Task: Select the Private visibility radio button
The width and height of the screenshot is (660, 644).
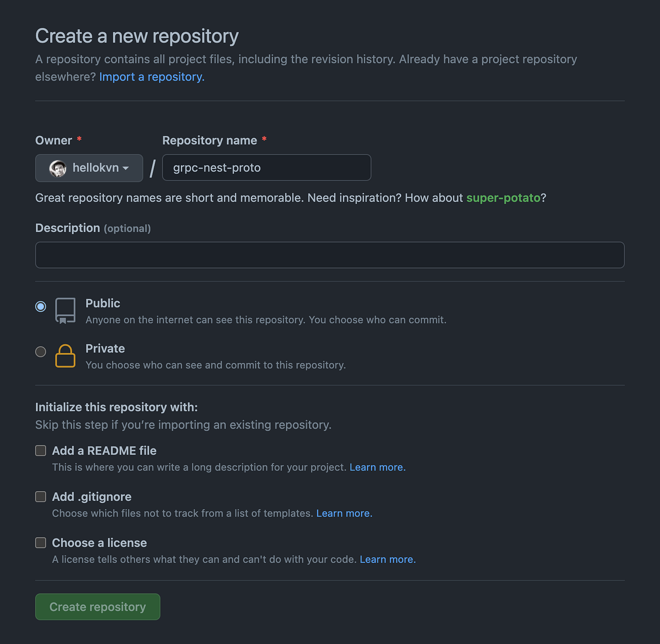Action: 41,352
